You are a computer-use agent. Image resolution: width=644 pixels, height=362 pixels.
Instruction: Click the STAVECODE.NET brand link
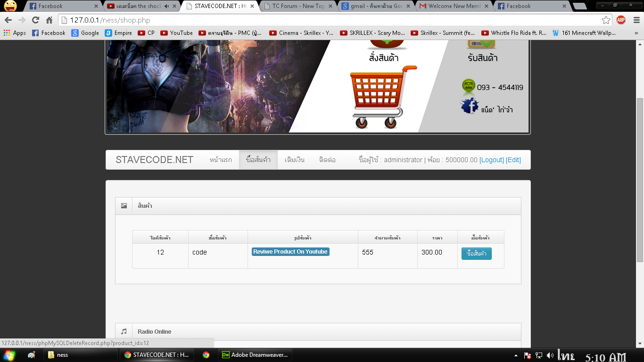pos(155,160)
